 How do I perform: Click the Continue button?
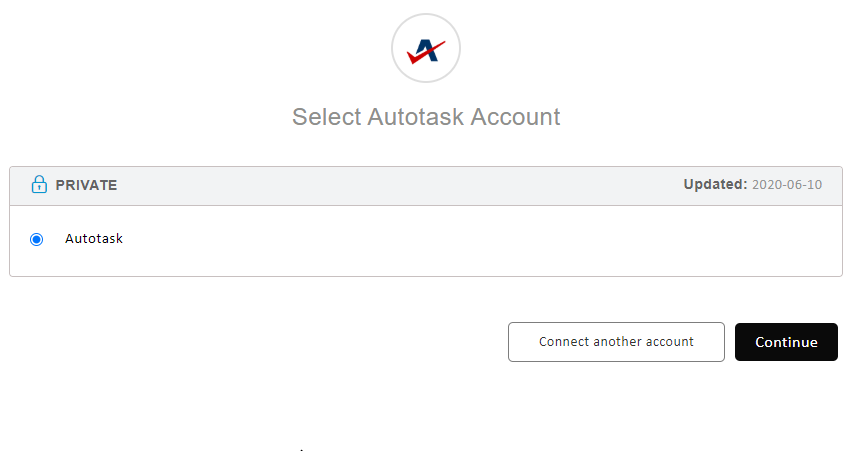[x=786, y=342]
